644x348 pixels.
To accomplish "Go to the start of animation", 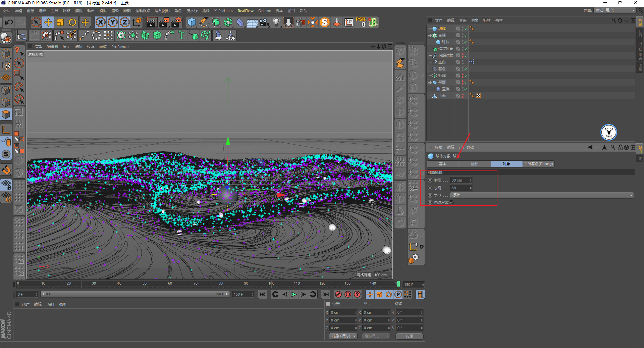I will coord(262,294).
